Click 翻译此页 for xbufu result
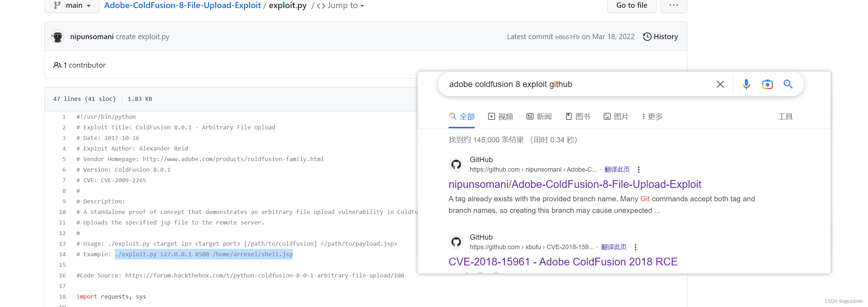Screen dimensions: 868x307 tap(614, 247)
